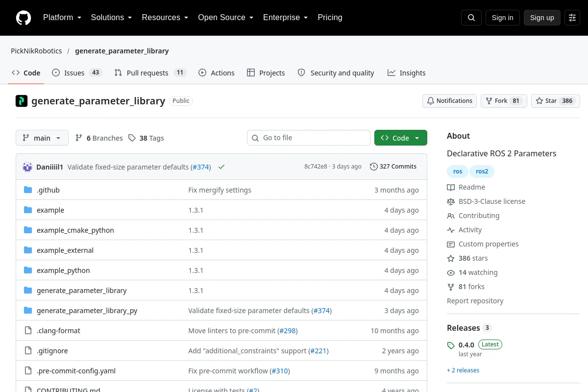The image size is (588, 392).
Task: Open the ros2 topic tag
Action: (x=482, y=171)
